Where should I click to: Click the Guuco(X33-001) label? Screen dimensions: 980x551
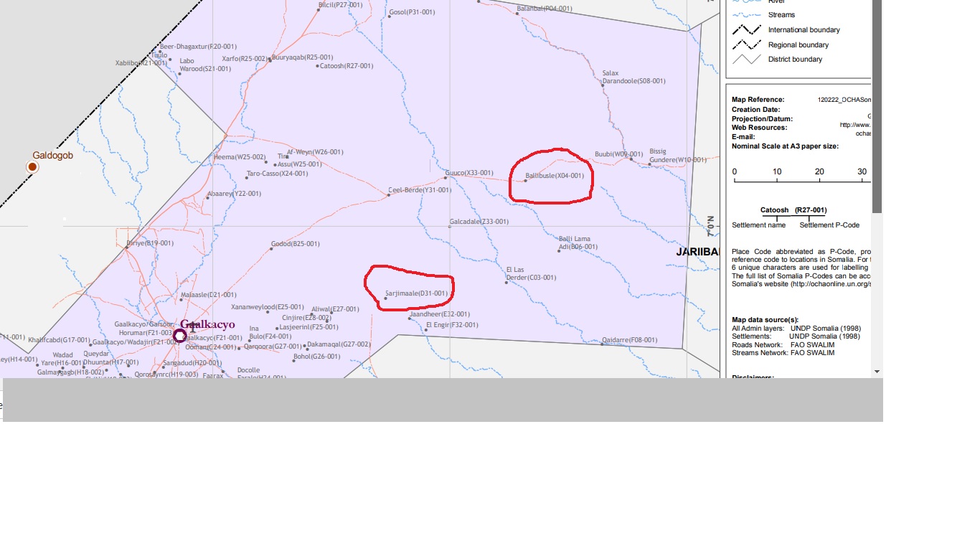click(x=469, y=173)
